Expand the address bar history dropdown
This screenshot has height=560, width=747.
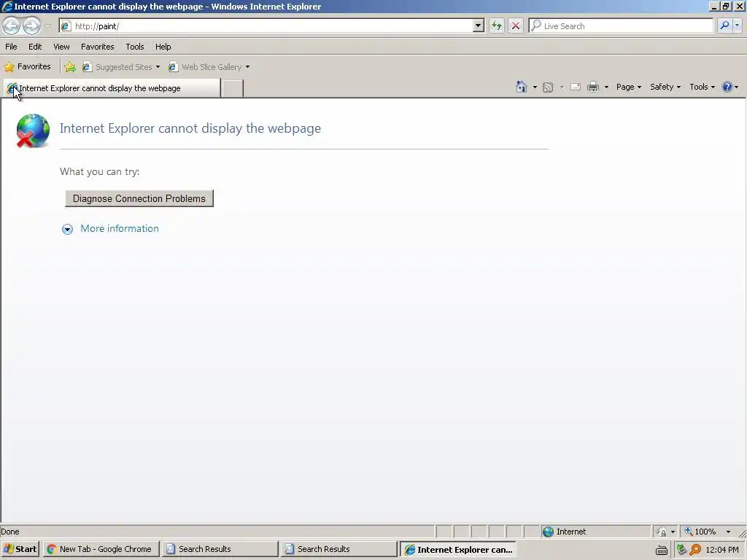479,26
